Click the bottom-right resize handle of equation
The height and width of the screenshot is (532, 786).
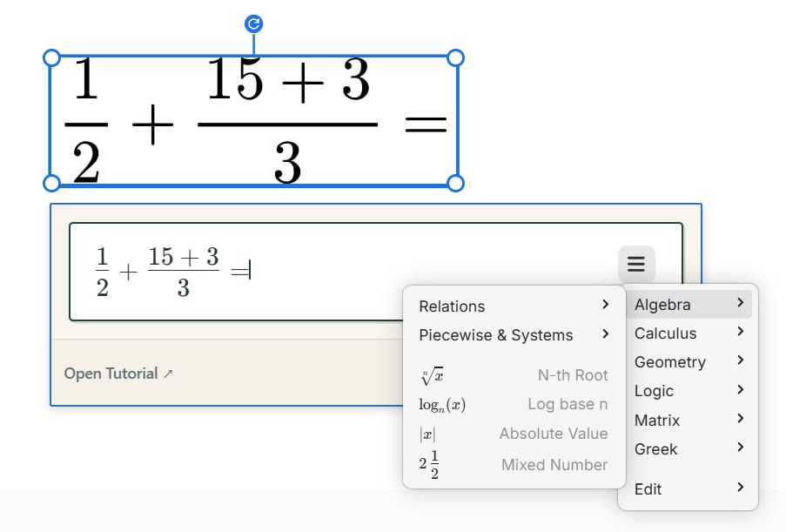pyautogui.click(x=455, y=183)
